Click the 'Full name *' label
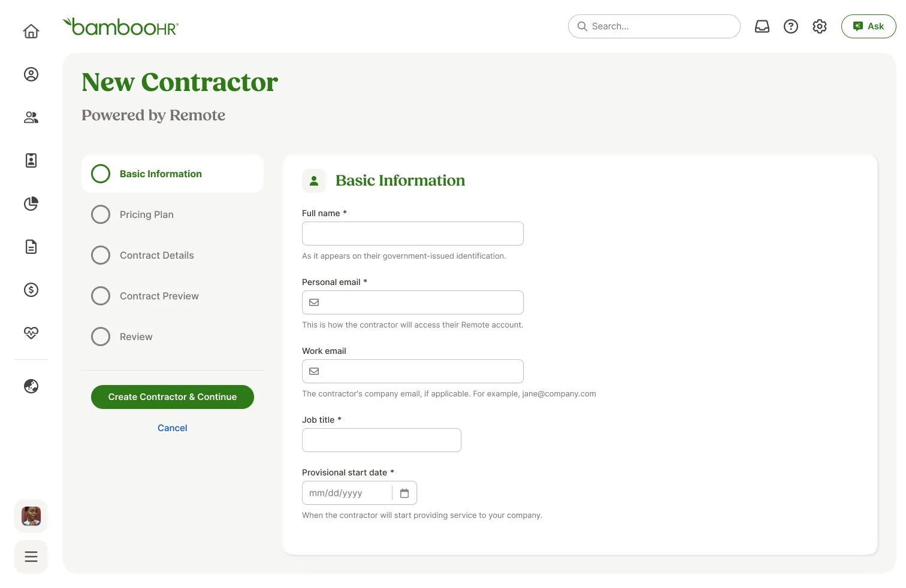 [x=324, y=213]
